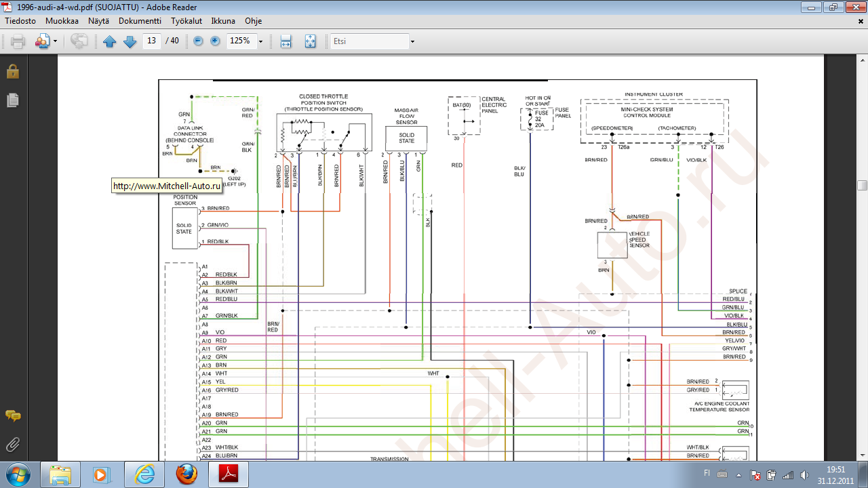Go to the previous page with up arrow
Viewport: 868px width, 488px height.
(x=110, y=41)
